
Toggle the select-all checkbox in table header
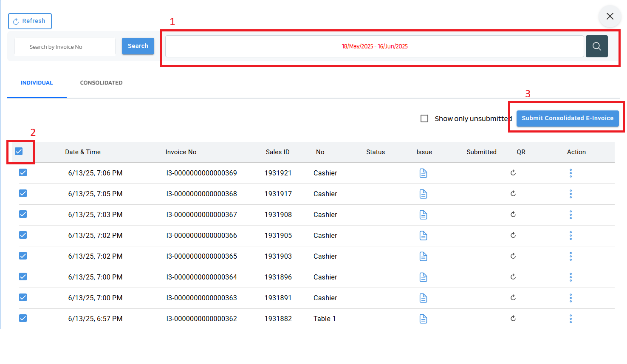(19, 151)
